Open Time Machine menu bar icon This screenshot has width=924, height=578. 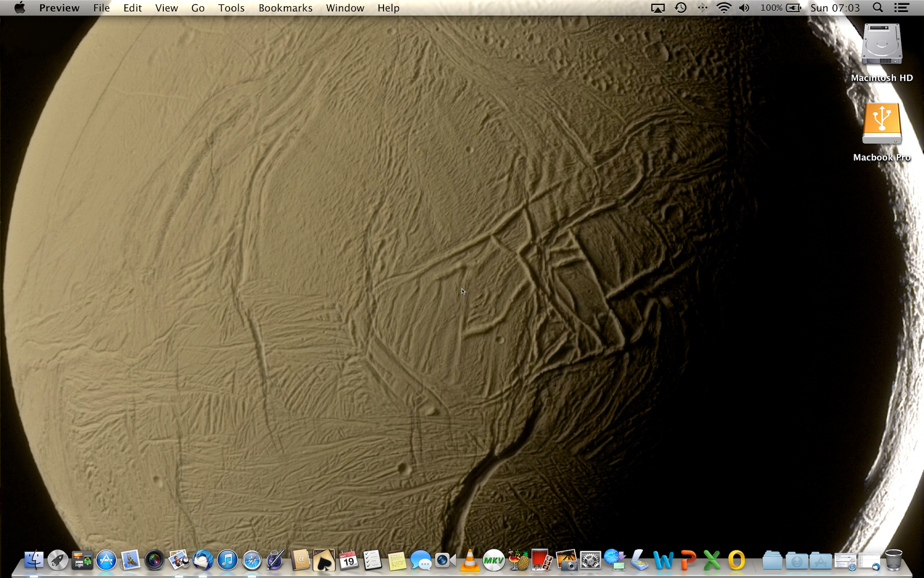click(680, 8)
